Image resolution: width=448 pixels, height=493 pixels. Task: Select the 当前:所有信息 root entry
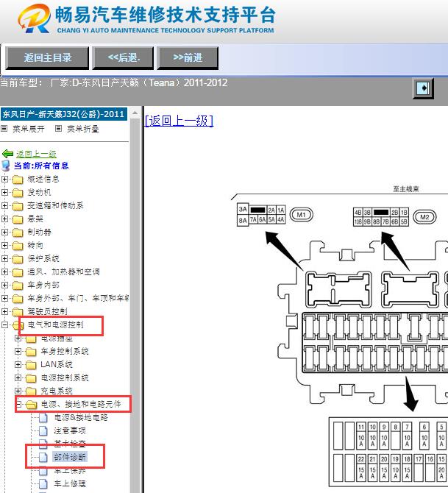[41, 166]
